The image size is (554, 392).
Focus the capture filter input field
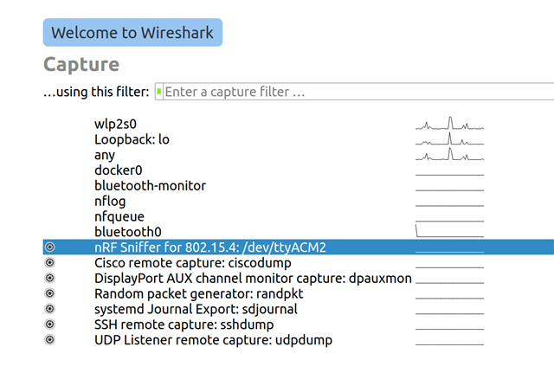click(358, 92)
